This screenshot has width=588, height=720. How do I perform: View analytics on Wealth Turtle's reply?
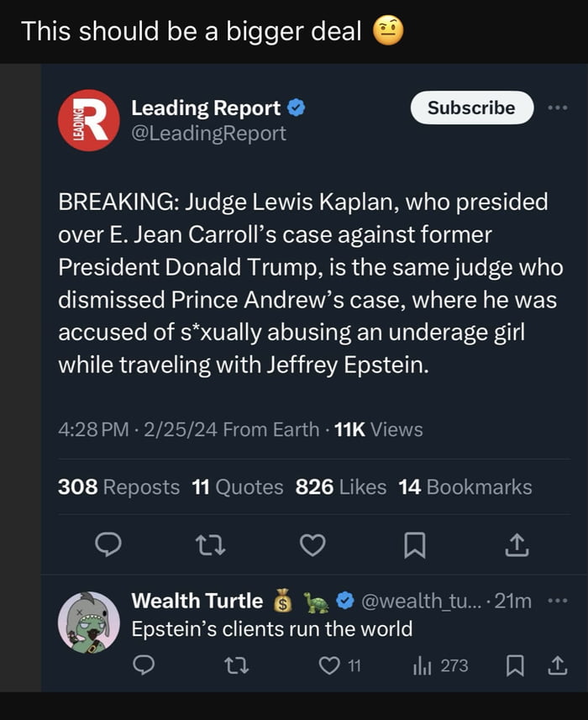pos(422,666)
